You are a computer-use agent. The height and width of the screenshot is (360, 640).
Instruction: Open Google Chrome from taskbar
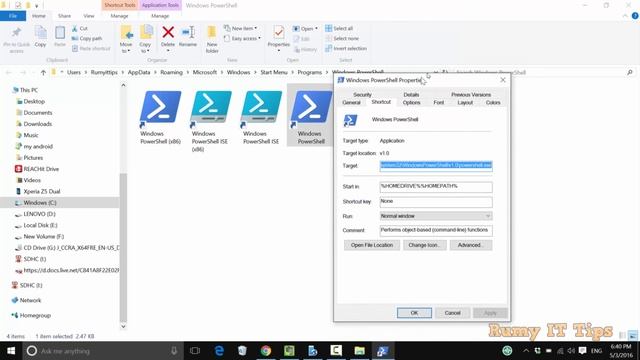(x=266, y=351)
